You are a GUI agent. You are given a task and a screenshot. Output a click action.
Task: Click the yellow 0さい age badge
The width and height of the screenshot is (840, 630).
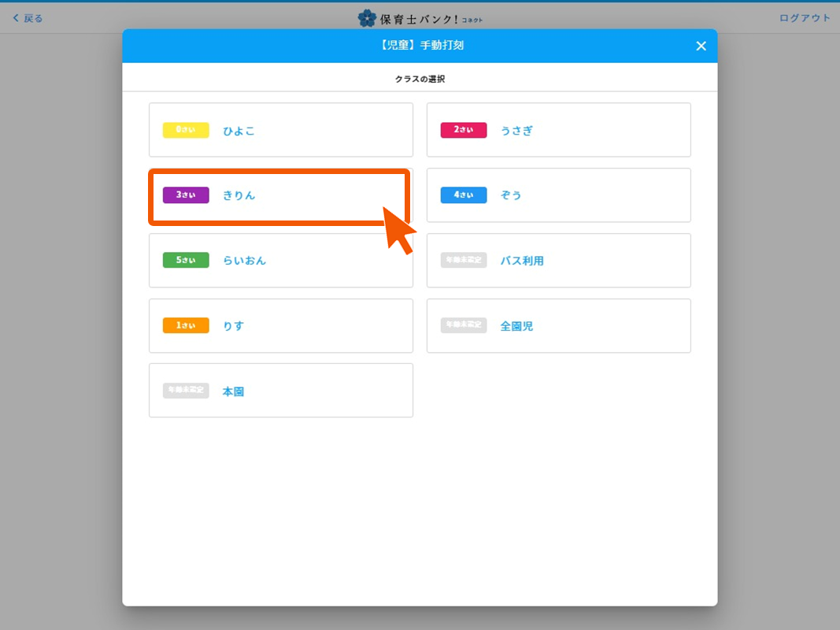(186, 130)
